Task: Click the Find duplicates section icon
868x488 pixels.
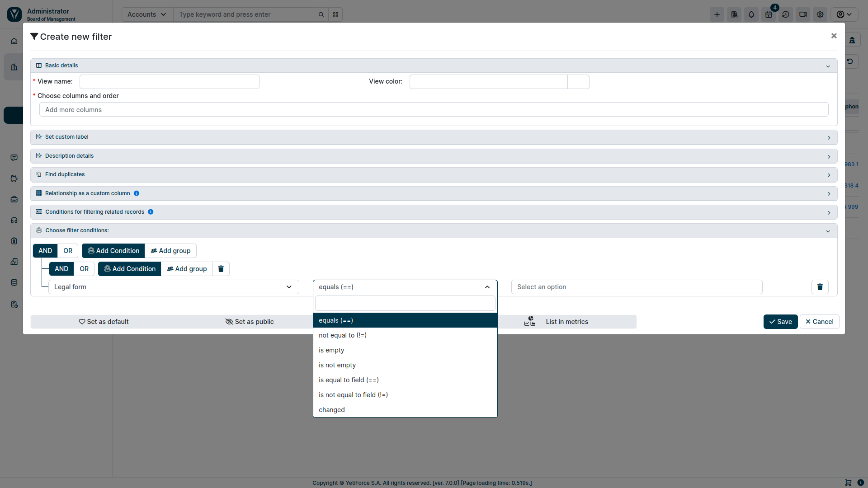Action: (x=39, y=174)
